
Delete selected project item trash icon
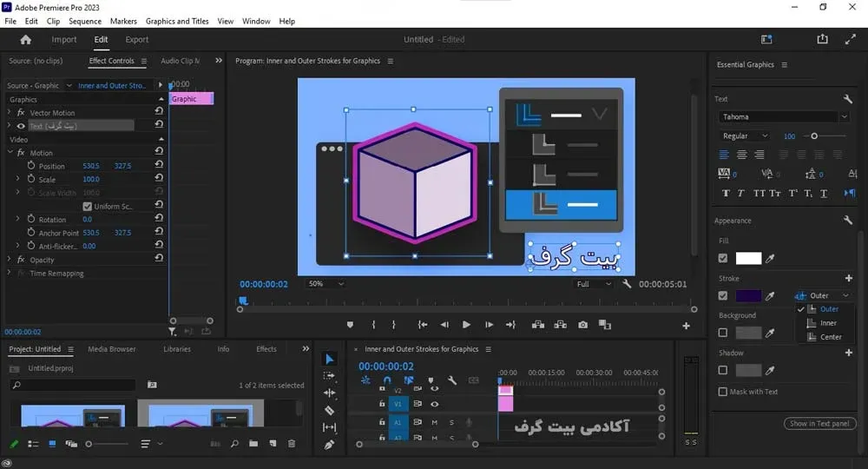(x=291, y=444)
